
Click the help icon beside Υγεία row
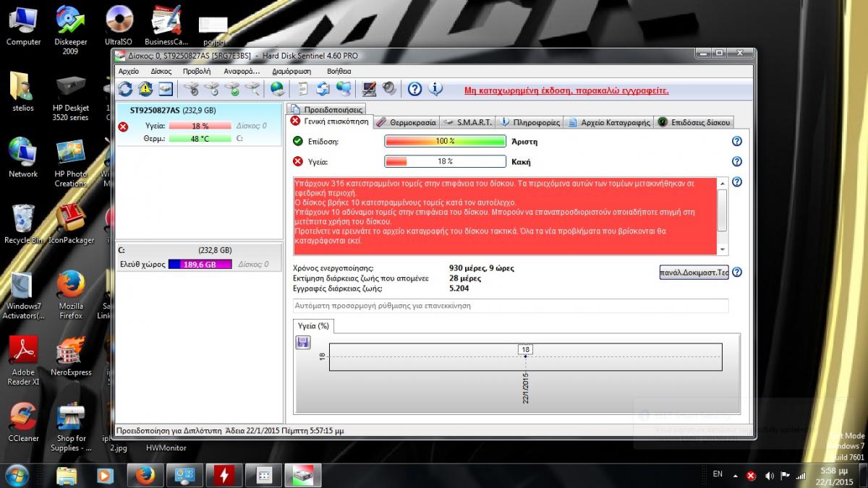[x=737, y=162]
